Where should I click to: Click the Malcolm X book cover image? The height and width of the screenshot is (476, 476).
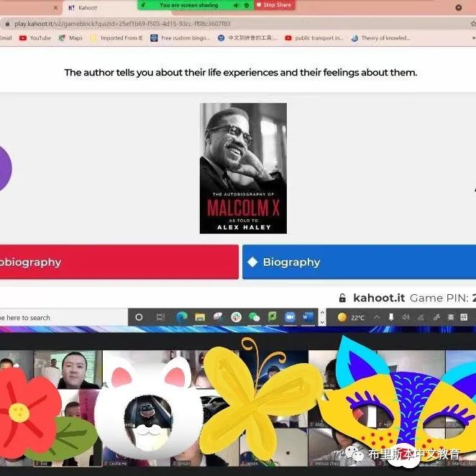[243, 168]
